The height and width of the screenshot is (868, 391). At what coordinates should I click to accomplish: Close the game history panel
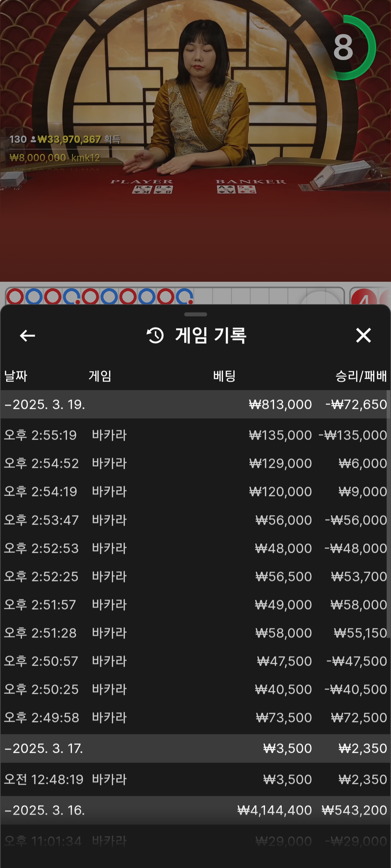click(x=363, y=335)
